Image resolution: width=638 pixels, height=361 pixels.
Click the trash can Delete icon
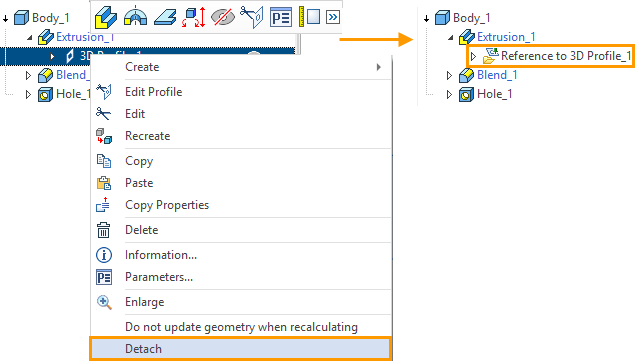point(103,230)
